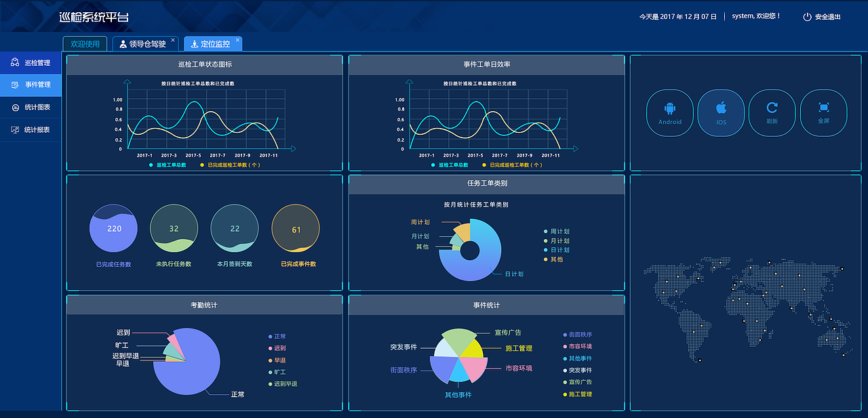The width and height of the screenshot is (868, 418).
Task: Toggle 市容环境 legend entry in 事件统计
Action: [577, 347]
